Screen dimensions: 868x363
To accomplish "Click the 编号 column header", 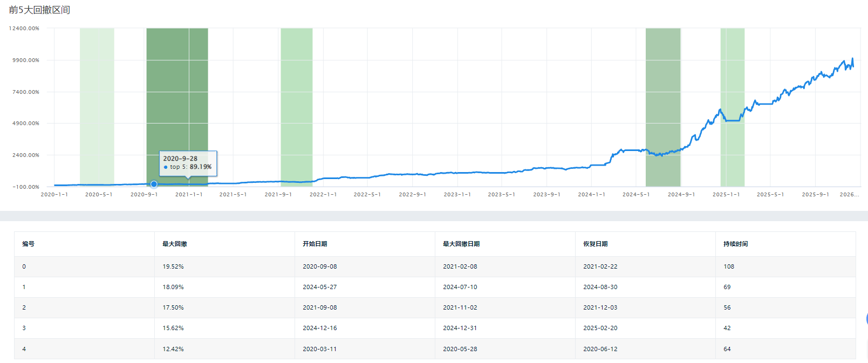I will pyautogui.click(x=29, y=244).
